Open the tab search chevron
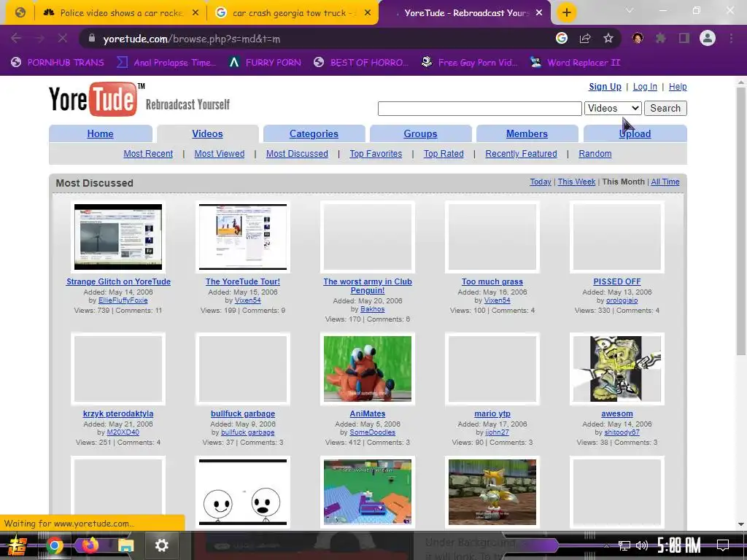747x560 pixels. tap(630, 10)
